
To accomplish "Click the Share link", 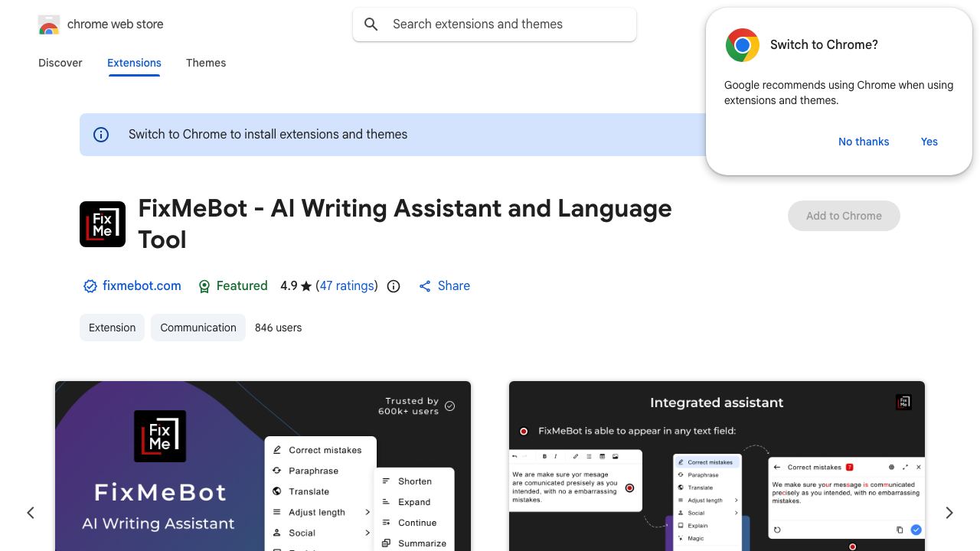I will (454, 286).
